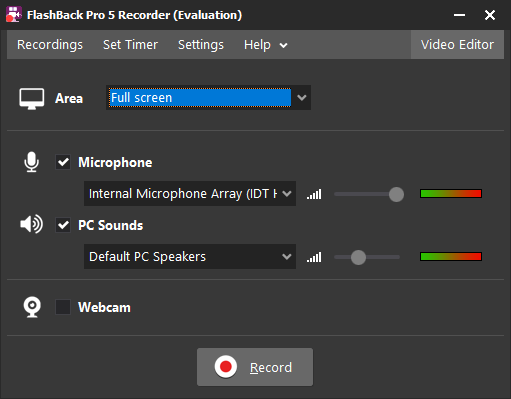Click the Area label text
The height and width of the screenshot is (399, 511).
69,98
